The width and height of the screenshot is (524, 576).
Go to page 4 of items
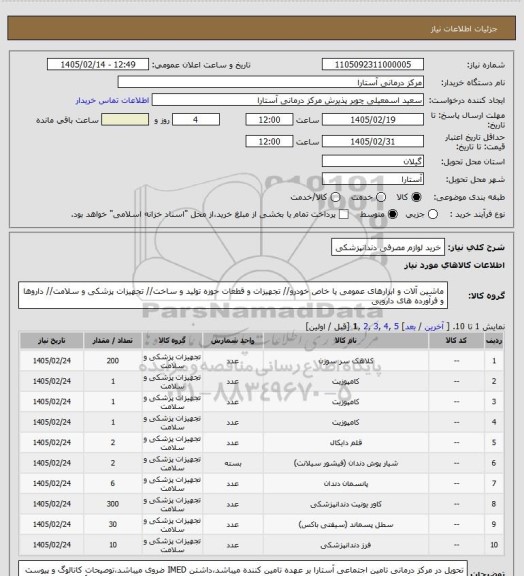pyautogui.click(x=385, y=326)
